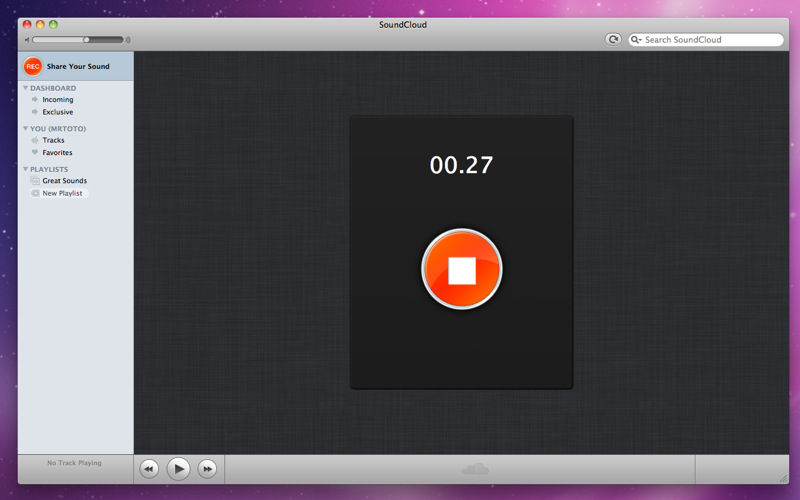The width and height of the screenshot is (800, 500).
Task: Open the Great Sounds playlist
Action: (64, 181)
